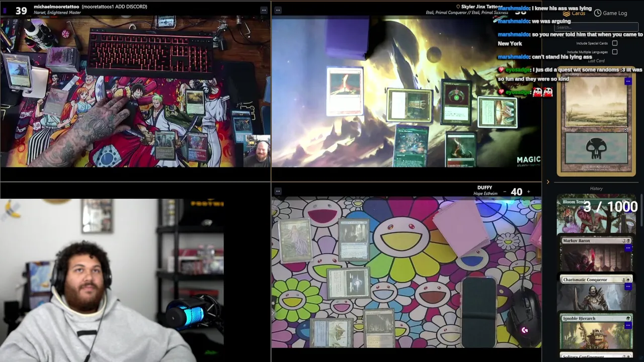Decrease DUFFY's life total with minus

click(505, 192)
